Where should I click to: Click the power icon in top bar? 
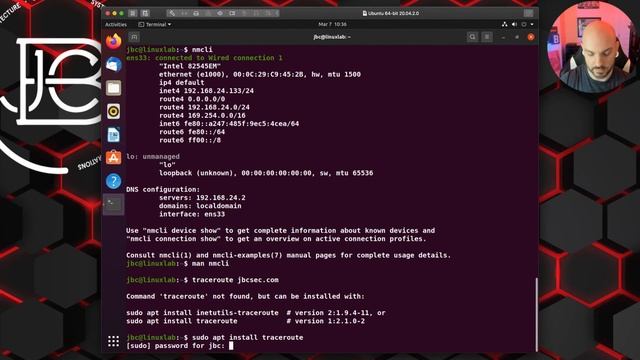click(524, 24)
